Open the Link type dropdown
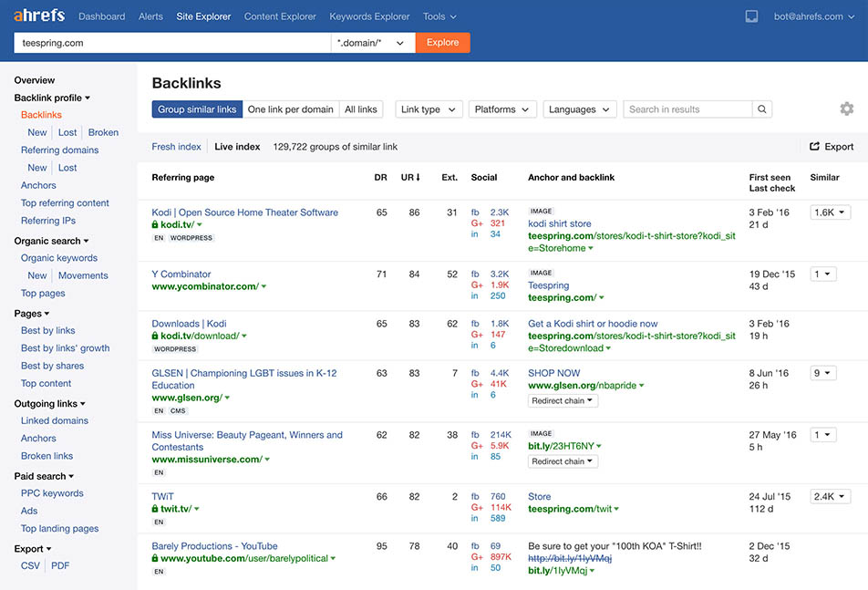Viewport: 868px width, 590px height. click(x=429, y=109)
